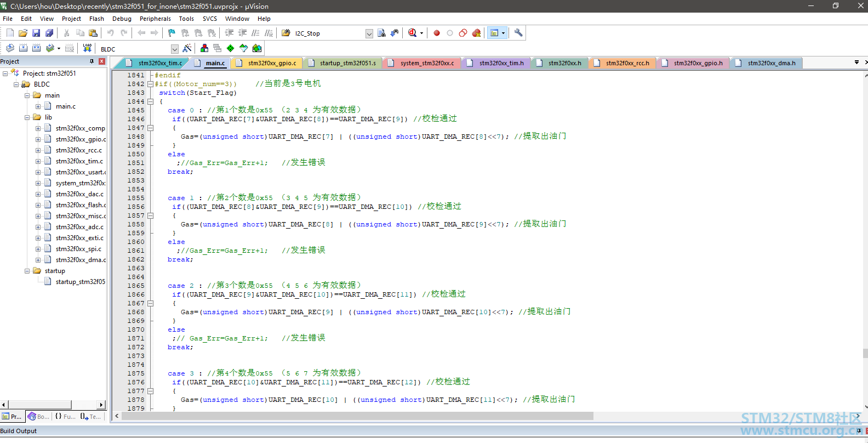Open Find in Files icon
The height and width of the screenshot is (443, 868).
tap(285, 33)
